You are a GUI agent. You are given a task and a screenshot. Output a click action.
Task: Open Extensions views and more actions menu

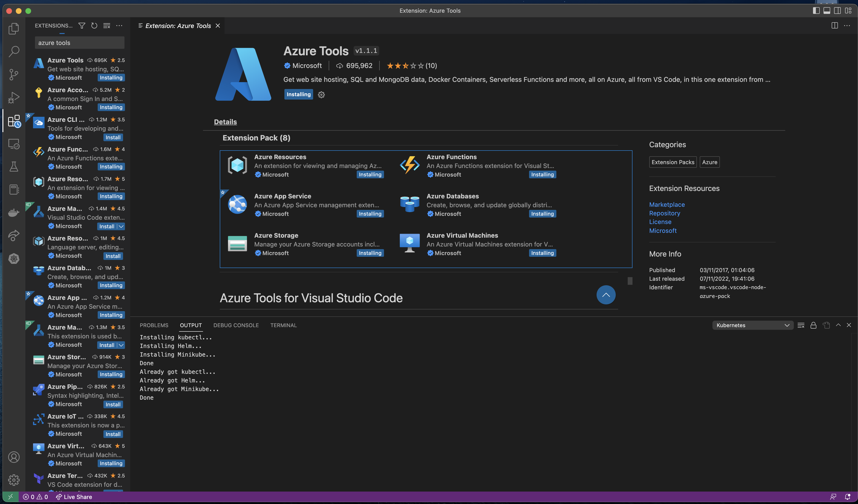pos(119,26)
